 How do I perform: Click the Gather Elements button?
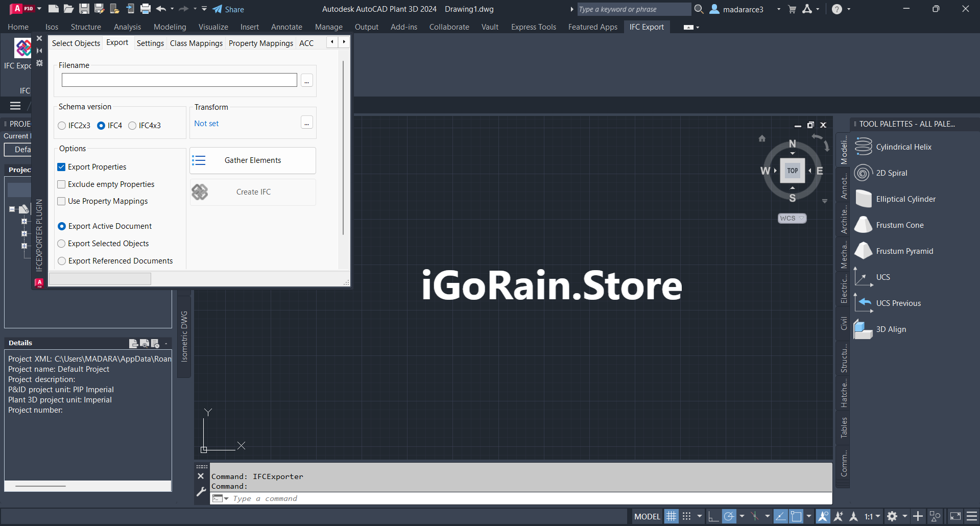coord(253,160)
